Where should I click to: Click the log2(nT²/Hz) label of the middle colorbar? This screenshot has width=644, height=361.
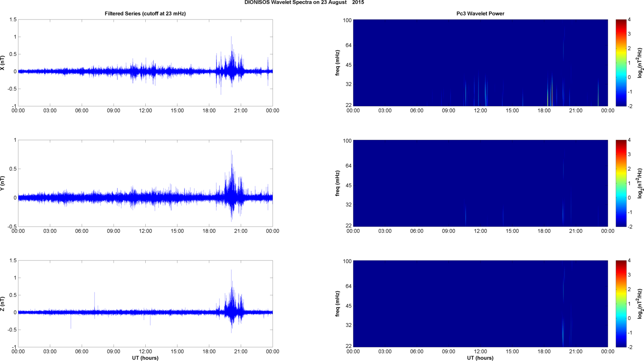pyautogui.click(x=641, y=183)
